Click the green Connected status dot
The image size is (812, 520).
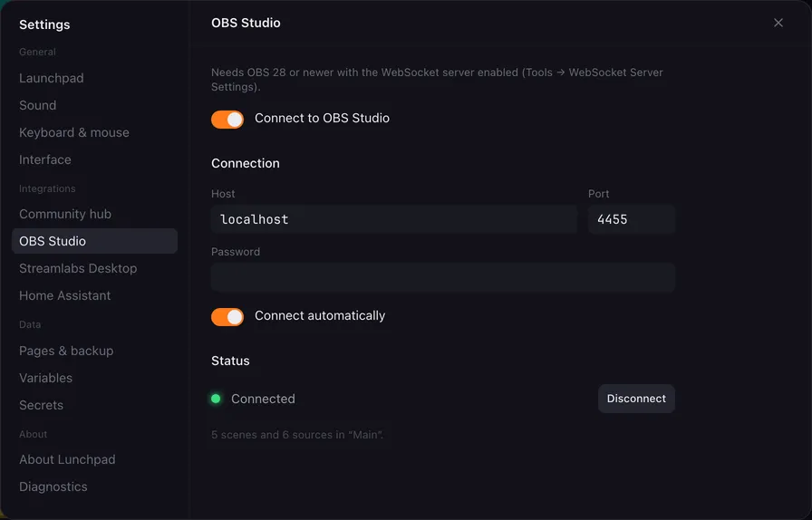(x=216, y=399)
